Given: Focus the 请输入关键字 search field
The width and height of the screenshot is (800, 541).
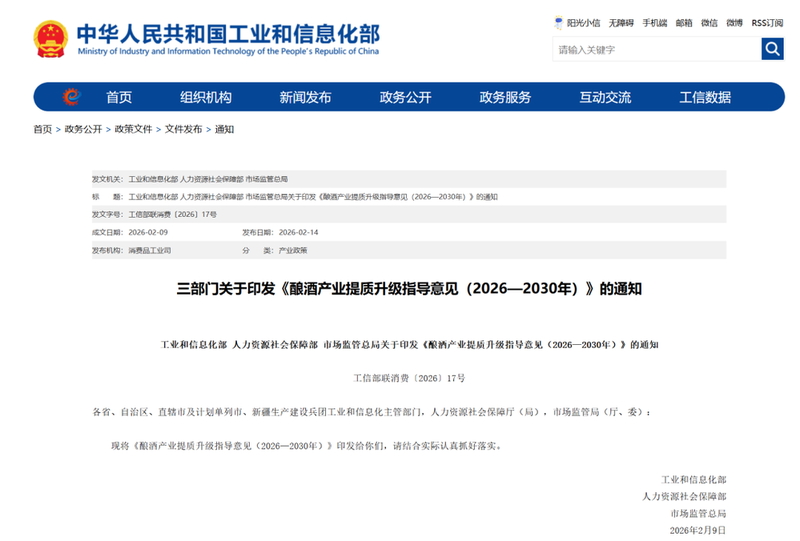Looking at the screenshot, I should [x=657, y=50].
